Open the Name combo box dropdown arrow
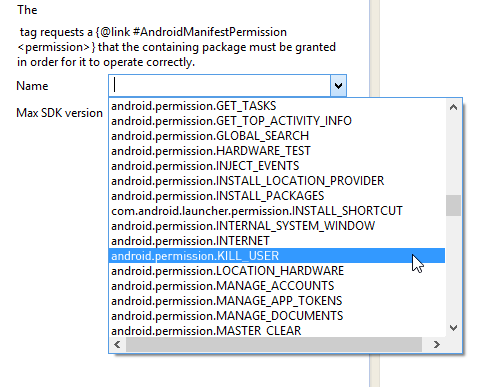This screenshot has height=387, width=488. click(x=338, y=86)
